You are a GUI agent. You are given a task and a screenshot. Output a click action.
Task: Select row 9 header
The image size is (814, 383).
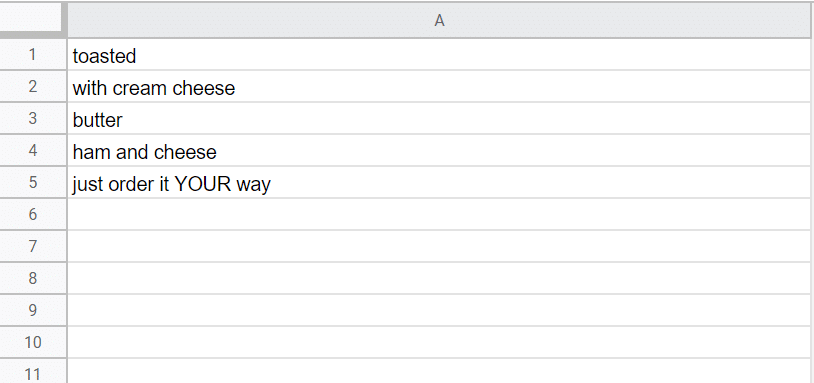[33, 311]
